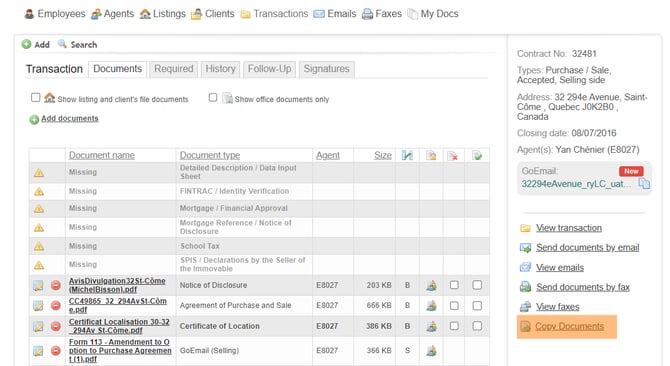Tick delete checkbox for Notice of Disclosure
Viewport: 670px width, 366px height.
454,285
